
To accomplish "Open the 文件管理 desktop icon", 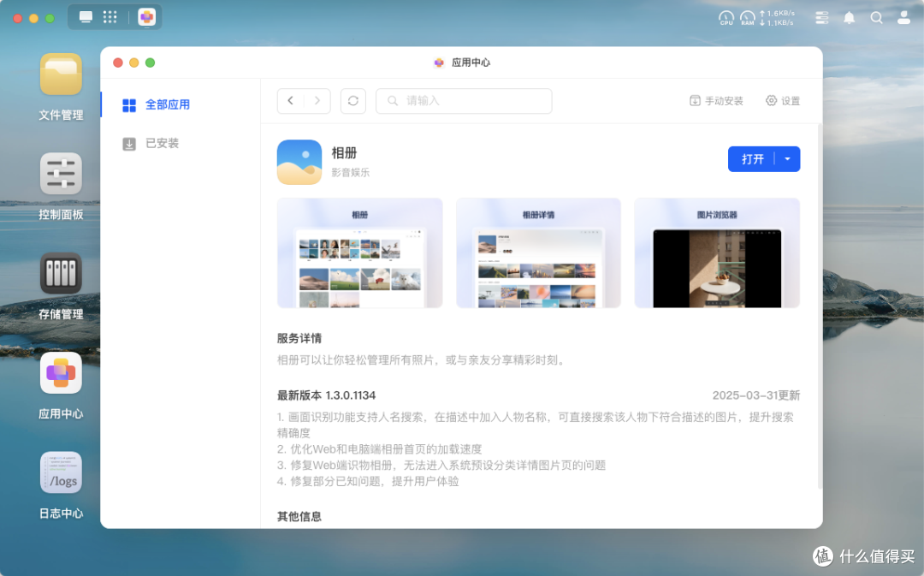I will point(61,74).
